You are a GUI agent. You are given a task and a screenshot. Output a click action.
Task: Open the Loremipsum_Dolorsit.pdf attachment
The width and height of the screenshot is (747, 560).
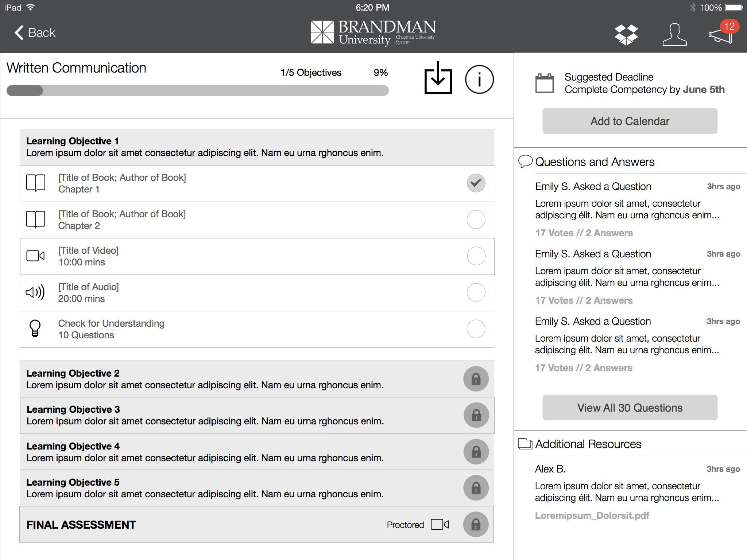pyautogui.click(x=592, y=516)
